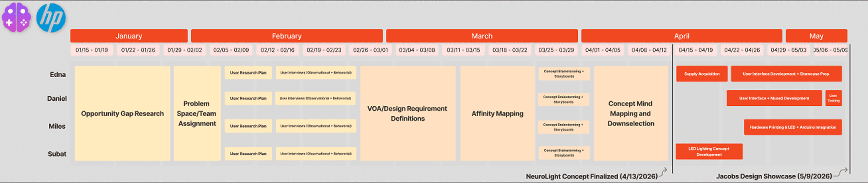Image resolution: width=868 pixels, height=183 pixels.
Task: Click User Interface Development + Showcase Prep bar
Action: 786,74
